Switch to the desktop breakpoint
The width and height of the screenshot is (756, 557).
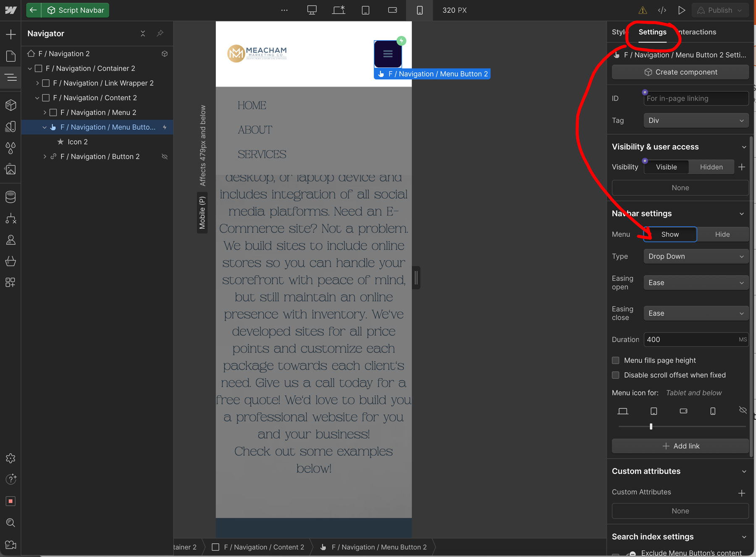tap(312, 10)
